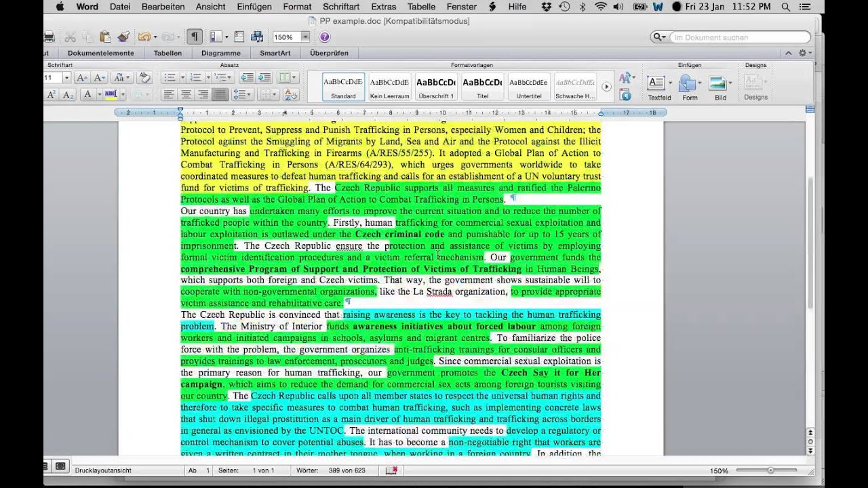The image size is (868, 488).
Task: Open Word Help purple question icon
Action: coord(325,37)
